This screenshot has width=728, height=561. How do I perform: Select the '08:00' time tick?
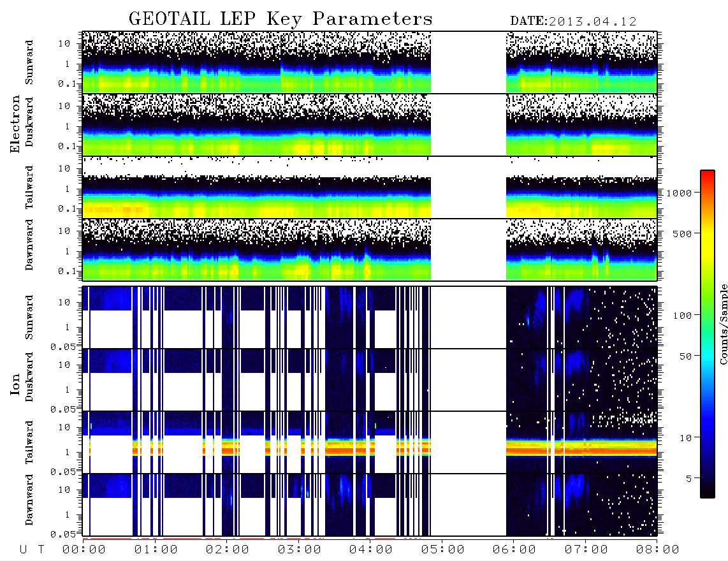click(x=658, y=550)
